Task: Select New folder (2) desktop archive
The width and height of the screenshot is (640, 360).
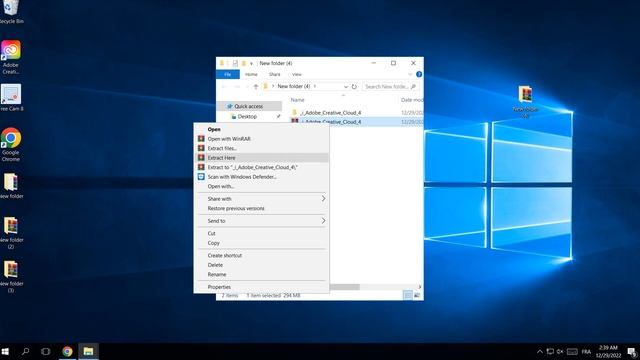Action: tap(11, 233)
